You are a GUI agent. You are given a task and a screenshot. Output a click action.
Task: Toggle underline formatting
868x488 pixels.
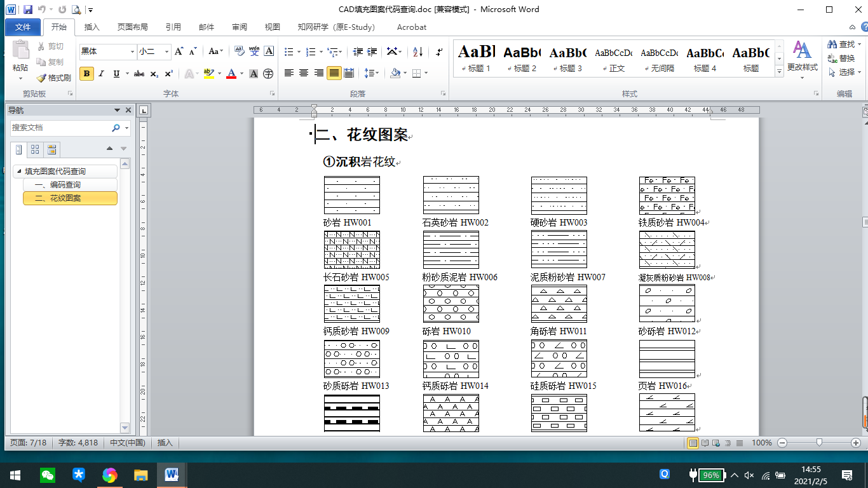point(116,74)
